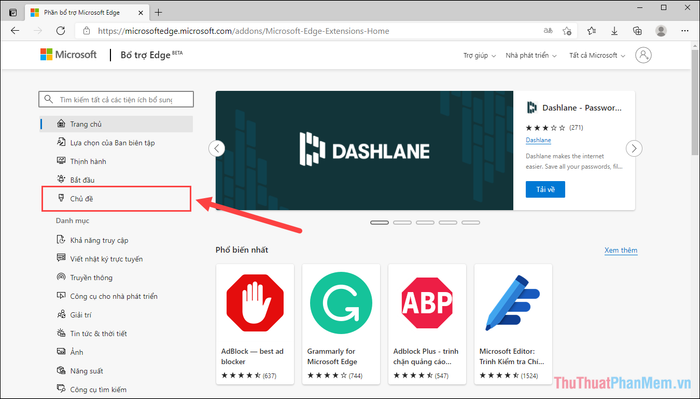Close the Microsoft Edge add-ons tab
Image resolution: width=700 pixels, height=399 pixels.
[x=141, y=12]
